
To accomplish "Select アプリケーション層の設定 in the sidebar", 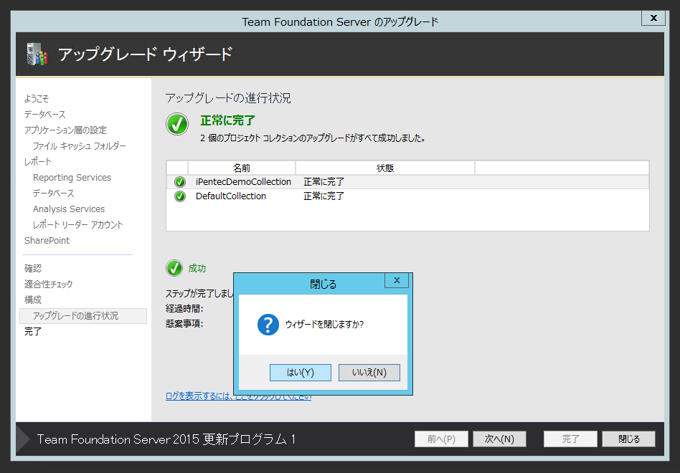I will coord(65,130).
